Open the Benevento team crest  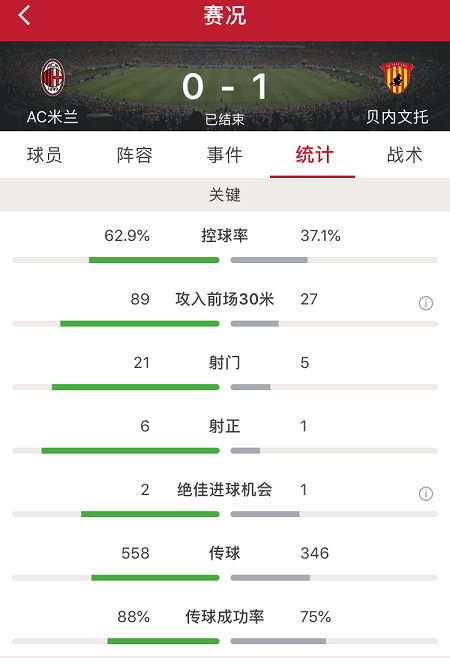click(x=397, y=78)
